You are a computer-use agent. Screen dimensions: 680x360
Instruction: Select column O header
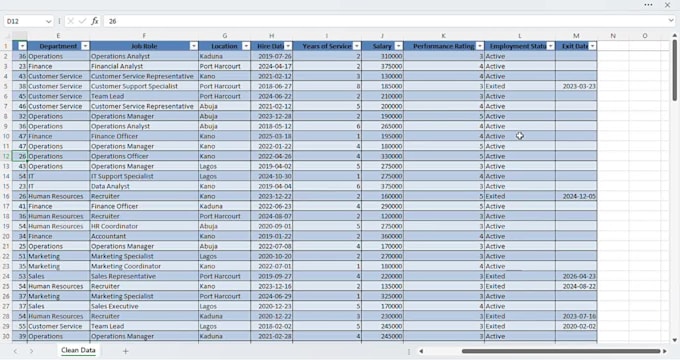point(644,36)
